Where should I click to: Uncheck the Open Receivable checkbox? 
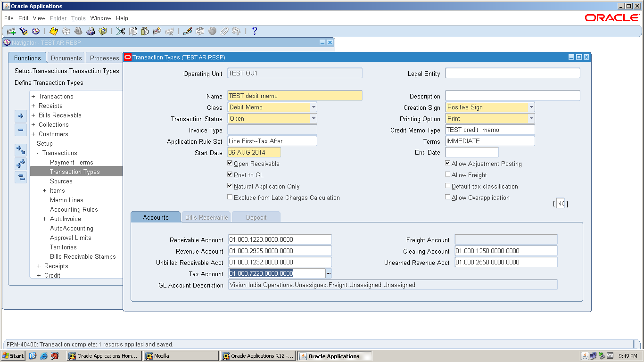point(230,163)
